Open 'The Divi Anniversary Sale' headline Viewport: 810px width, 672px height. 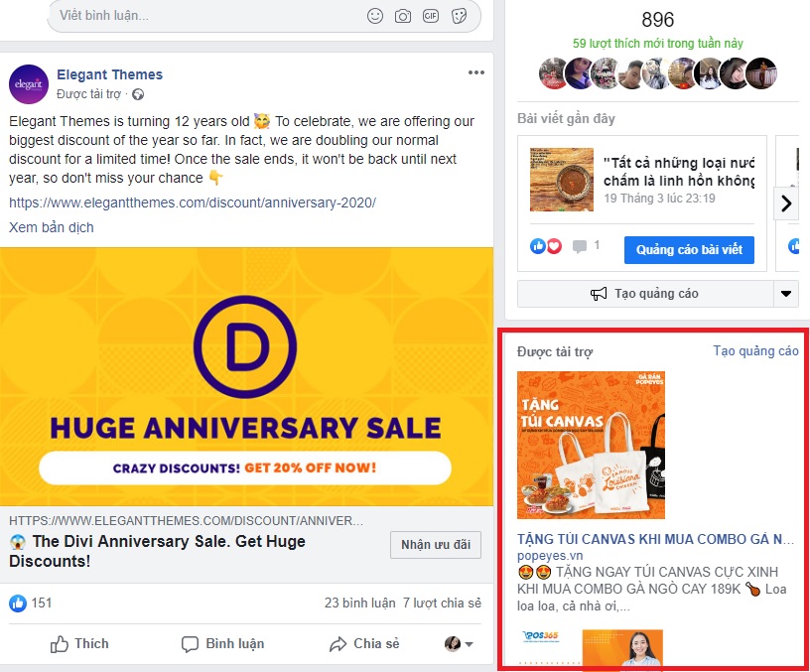157,551
